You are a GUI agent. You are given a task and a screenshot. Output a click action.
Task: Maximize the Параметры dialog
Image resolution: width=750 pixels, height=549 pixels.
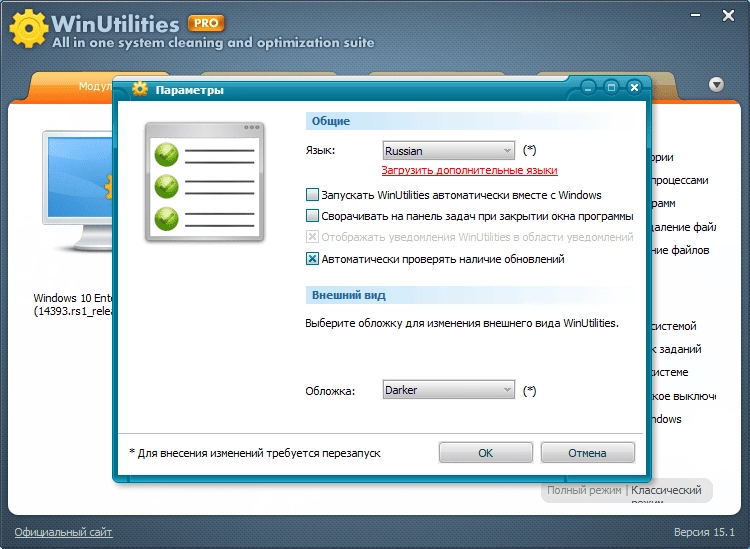click(611, 88)
